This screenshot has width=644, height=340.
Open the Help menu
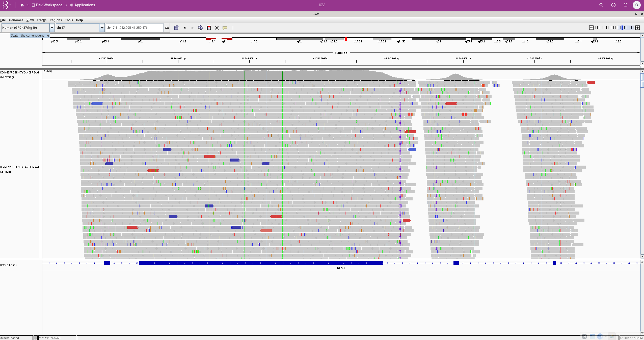click(x=79, y=20)
